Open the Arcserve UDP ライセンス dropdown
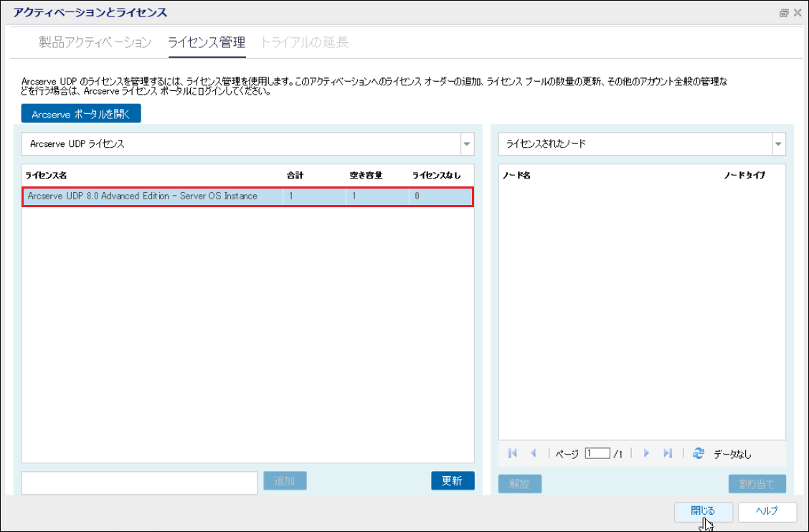 467,144
